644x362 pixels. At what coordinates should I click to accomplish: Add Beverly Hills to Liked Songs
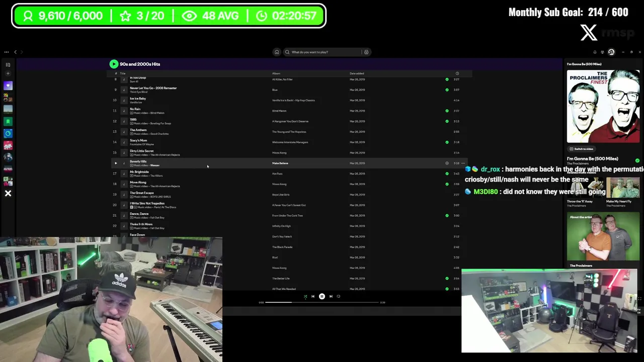(447, 163)
